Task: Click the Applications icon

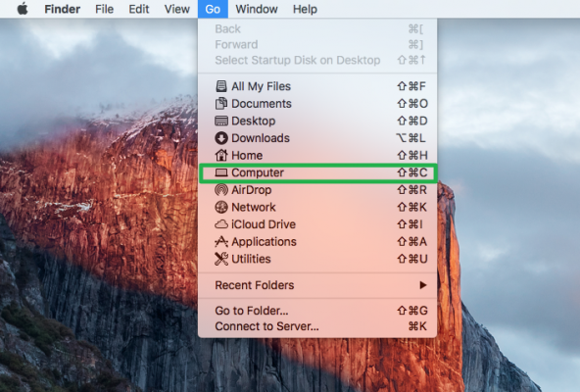Action: pos(221,241)
